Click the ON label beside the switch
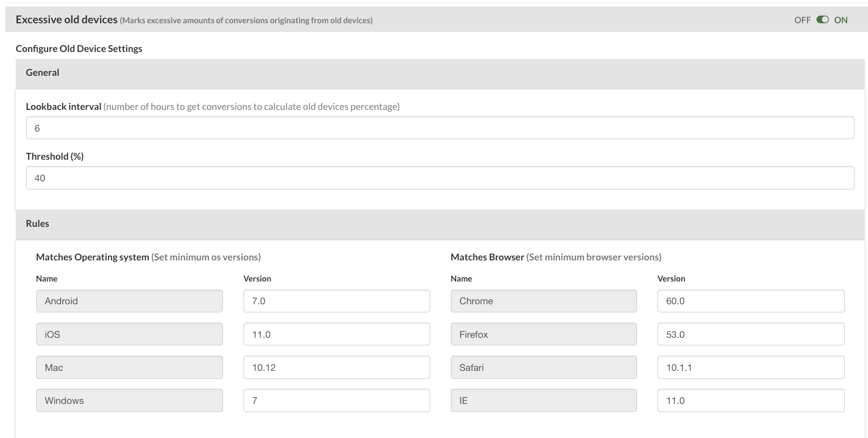The width and height of the screenshot is (868, 438). coord(841,20)
